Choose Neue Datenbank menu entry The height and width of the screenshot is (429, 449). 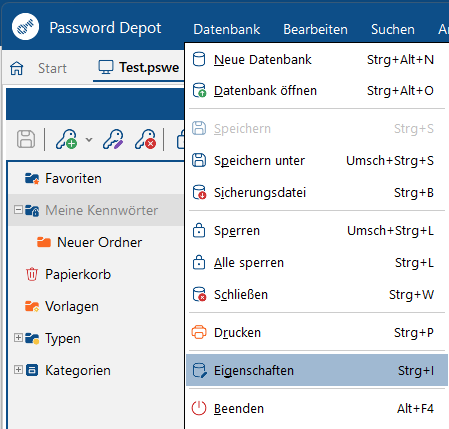tap(317, 60)
